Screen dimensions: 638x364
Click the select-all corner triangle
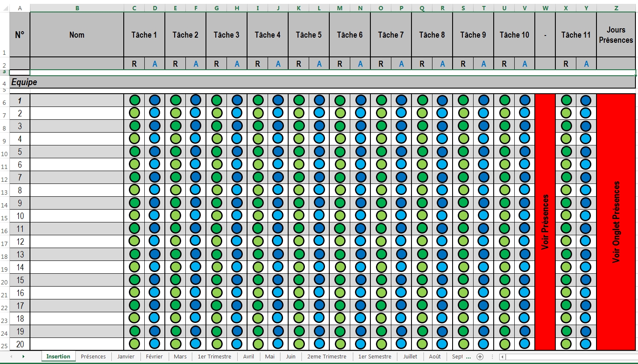coord(5,8)
